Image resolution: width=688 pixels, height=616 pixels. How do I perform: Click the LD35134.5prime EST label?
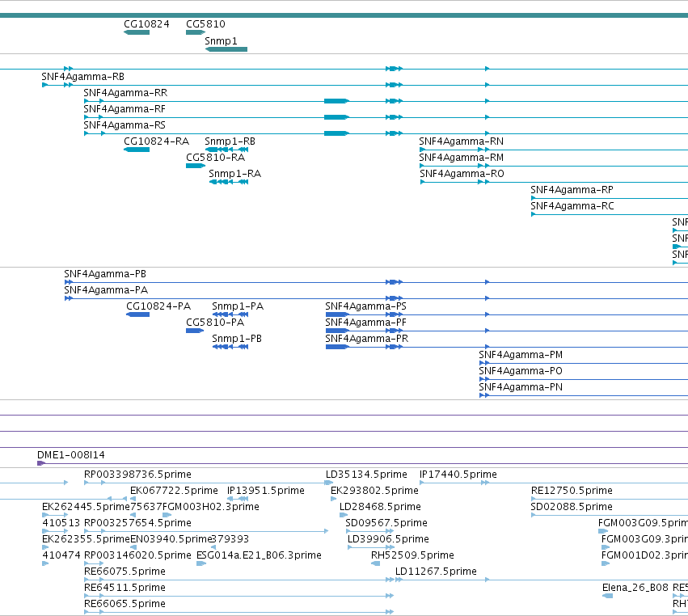(366, 475)
